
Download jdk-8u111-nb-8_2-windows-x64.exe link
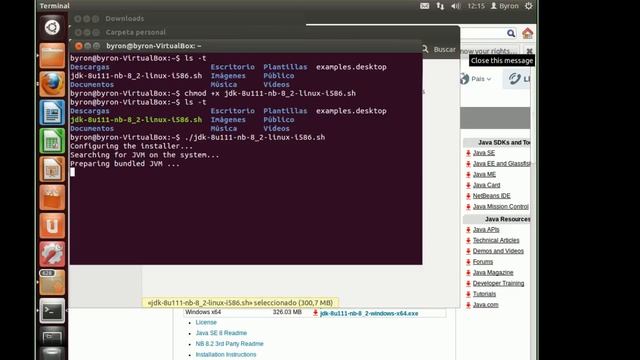click(x=369, y=313)
